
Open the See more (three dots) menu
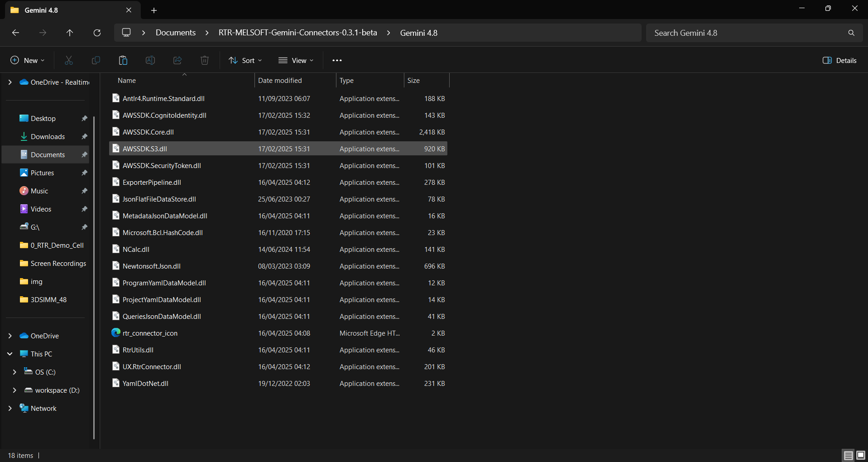(337, 60)
